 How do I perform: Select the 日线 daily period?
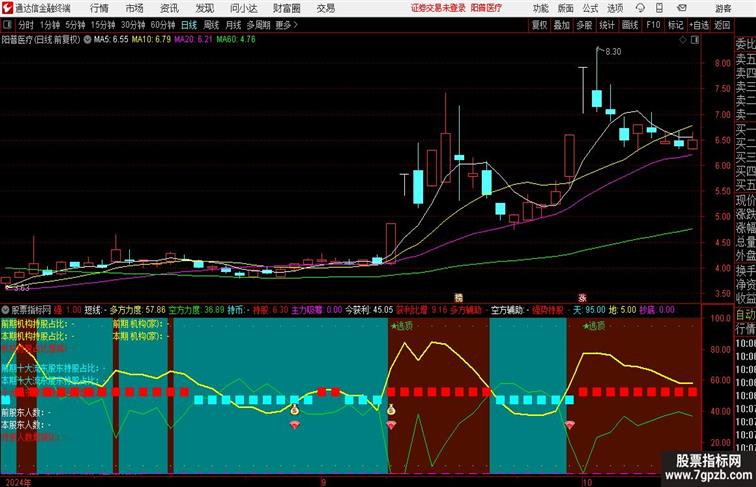click(189, 25)
